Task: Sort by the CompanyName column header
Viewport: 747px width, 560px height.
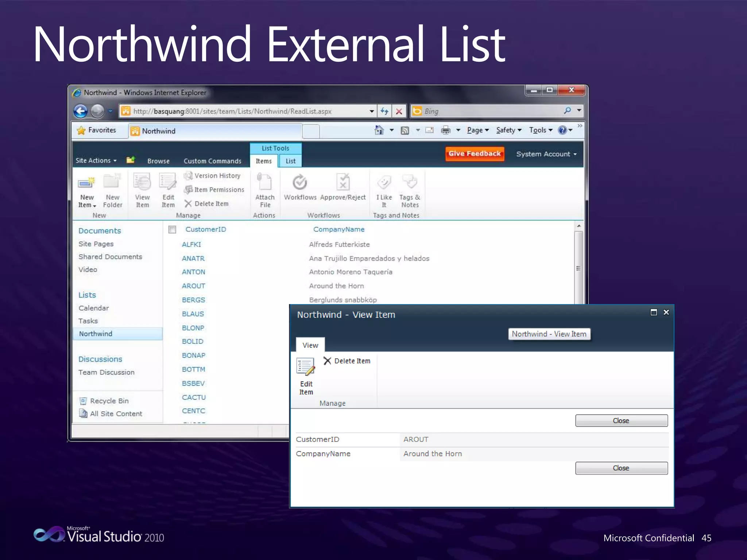Action: (338, 229)
